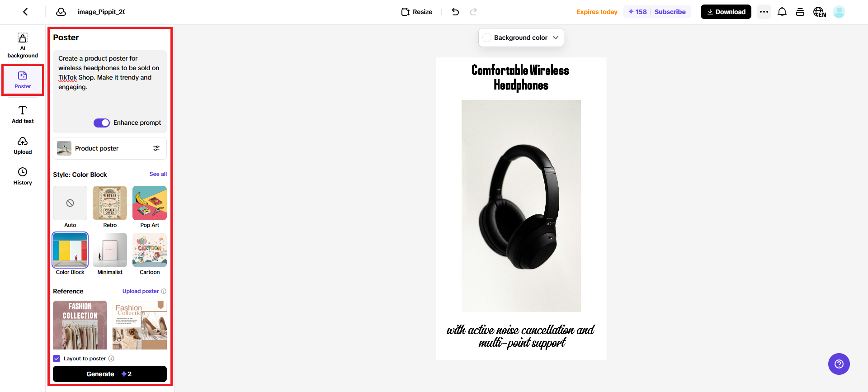Open the help question mark button
The height and width of the screenshot is (392, 868).
(839, 364)
